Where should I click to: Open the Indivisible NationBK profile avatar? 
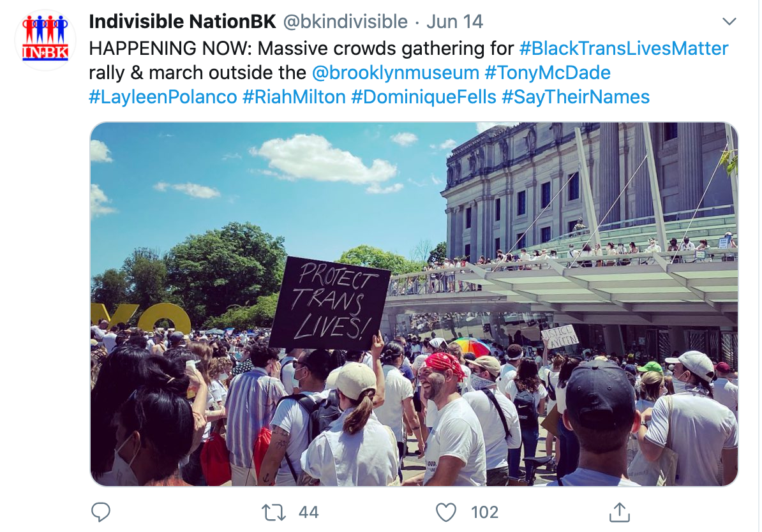(45, 40)
